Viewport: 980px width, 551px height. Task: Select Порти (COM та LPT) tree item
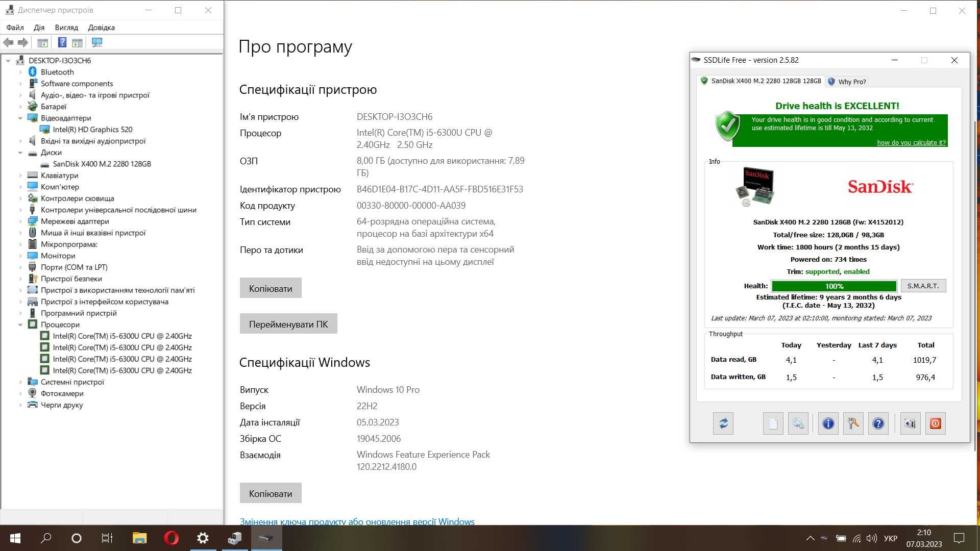pos(74,267)
